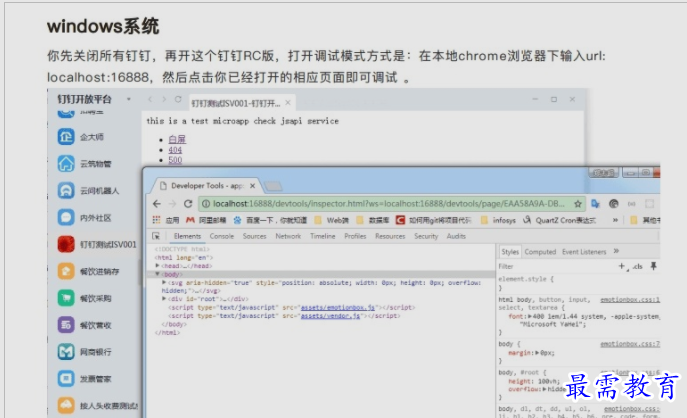Expand the font shorthand triangle in styles
Screen dimensions: 687x418
(x=529, y=316)
